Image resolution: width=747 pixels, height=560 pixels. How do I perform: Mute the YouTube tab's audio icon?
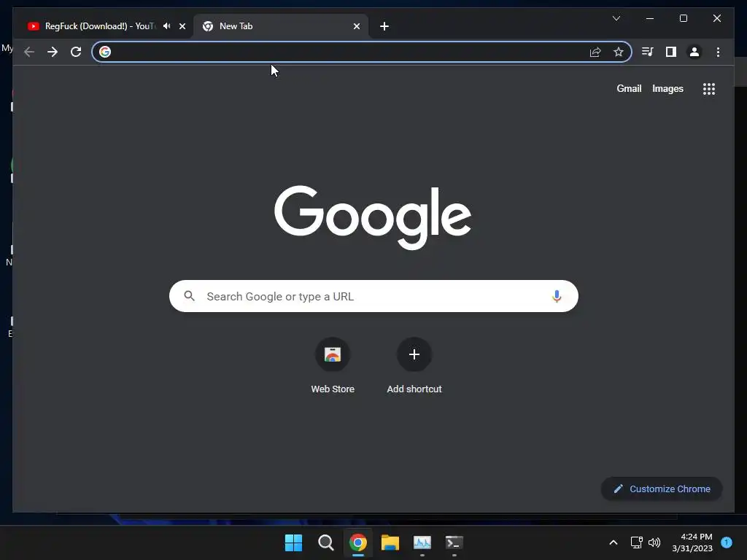click(167, 26)
